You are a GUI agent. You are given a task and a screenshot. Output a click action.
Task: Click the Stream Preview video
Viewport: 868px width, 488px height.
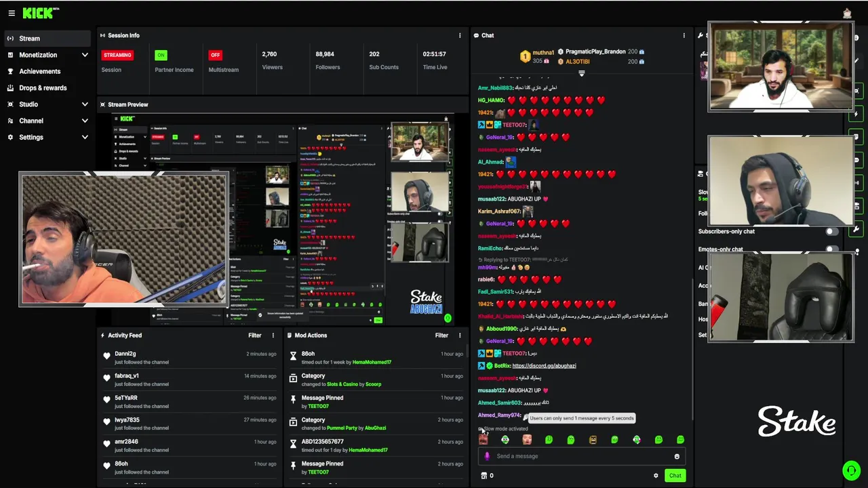[x=283, y=220]
